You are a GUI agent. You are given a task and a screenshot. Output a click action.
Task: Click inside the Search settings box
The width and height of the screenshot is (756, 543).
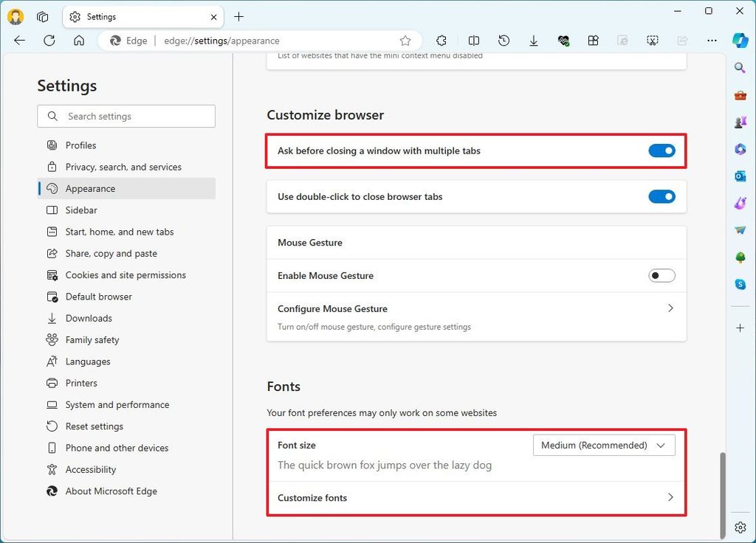point(126,116)
